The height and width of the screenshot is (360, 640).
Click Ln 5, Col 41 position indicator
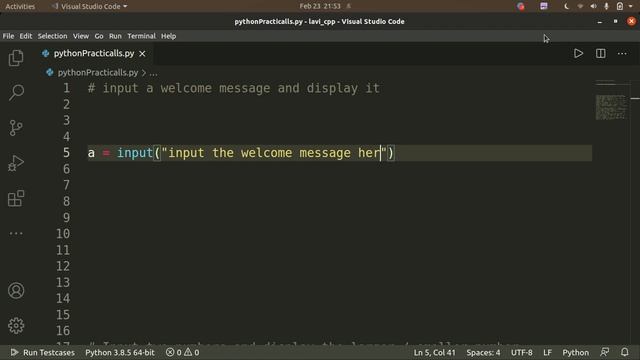[434, 352]
